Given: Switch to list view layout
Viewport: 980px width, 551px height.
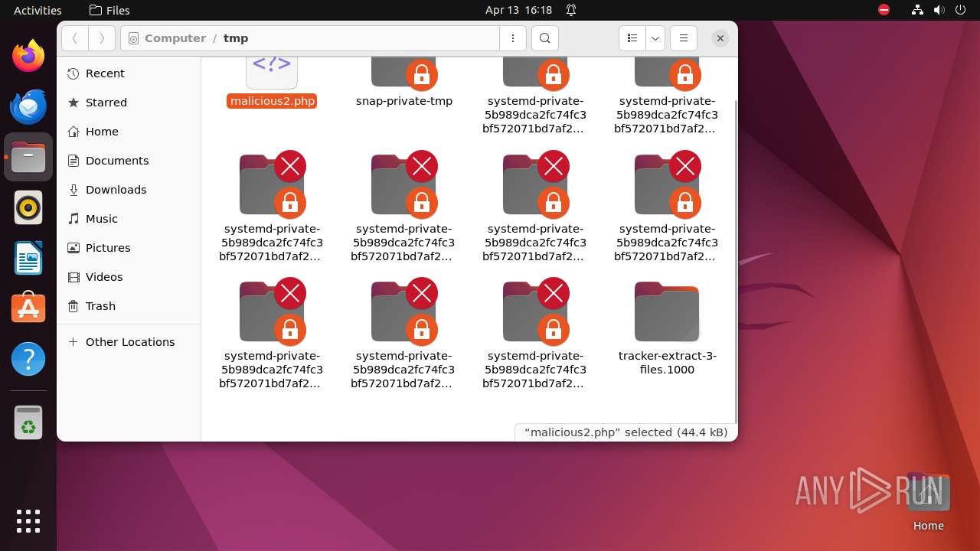Looking at the screenshot, I should tap(632, 38).
